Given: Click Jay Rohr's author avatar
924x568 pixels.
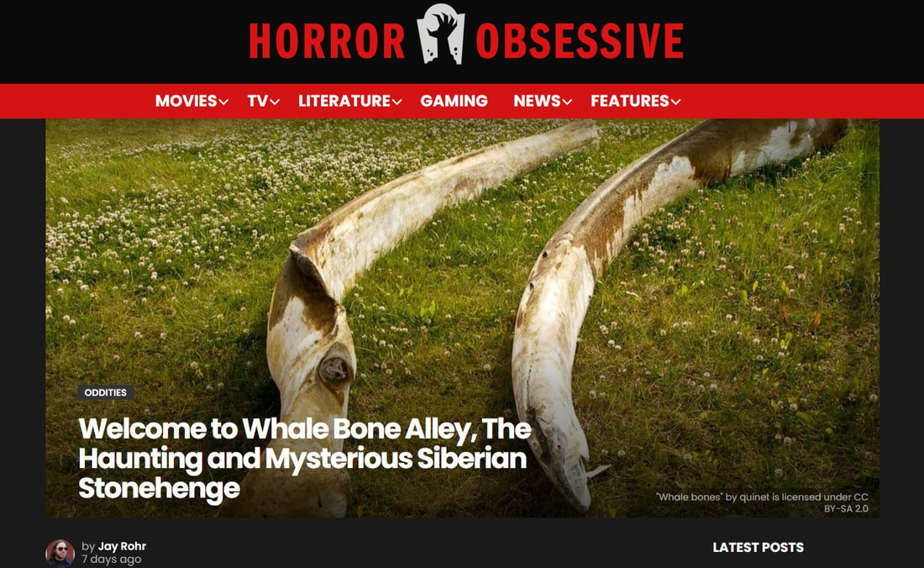Looking at the screenshot, I should (60, 553).
